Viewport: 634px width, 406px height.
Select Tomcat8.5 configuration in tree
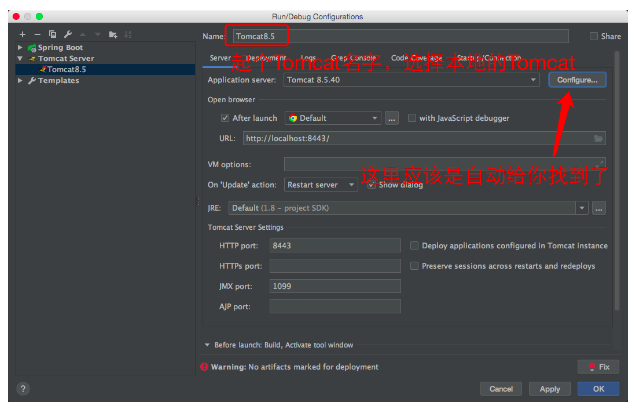[105, 70]
